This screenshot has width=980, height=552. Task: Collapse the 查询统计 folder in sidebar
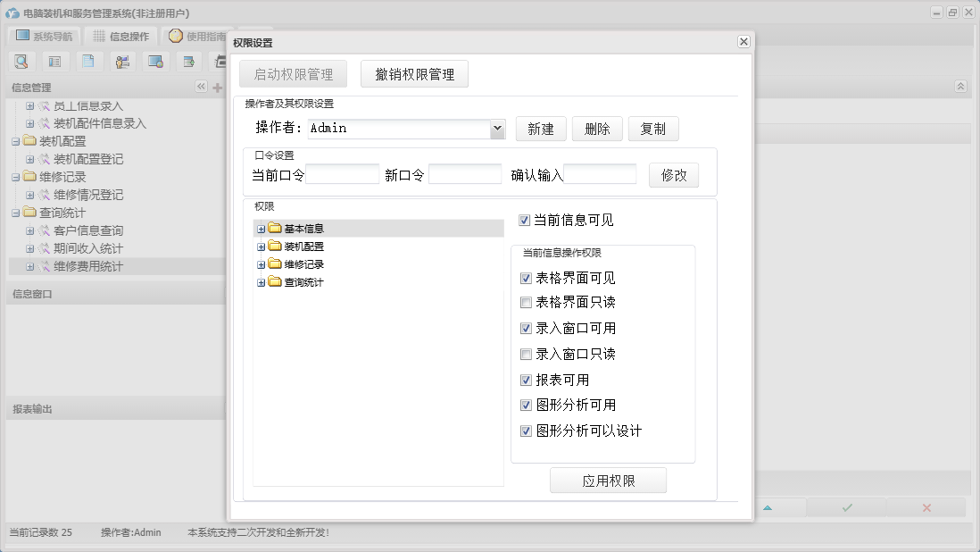[x=16, y=213]
